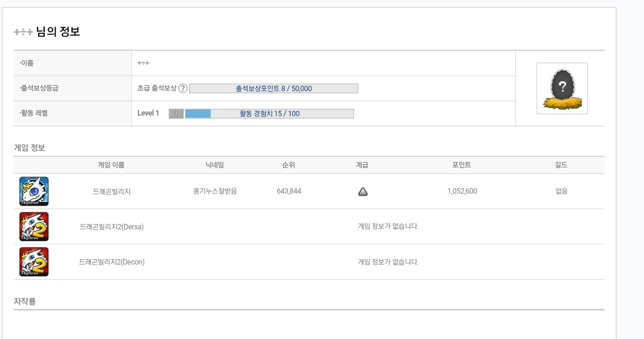Screen dimensions: 644x339
Task: Open the mystery egg profile image
Action: pos(562,88)
